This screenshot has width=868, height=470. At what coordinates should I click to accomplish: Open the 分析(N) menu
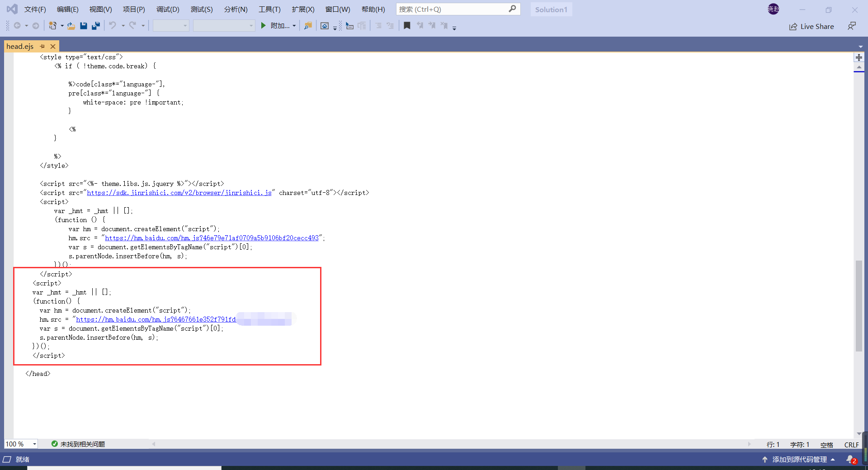236,9
